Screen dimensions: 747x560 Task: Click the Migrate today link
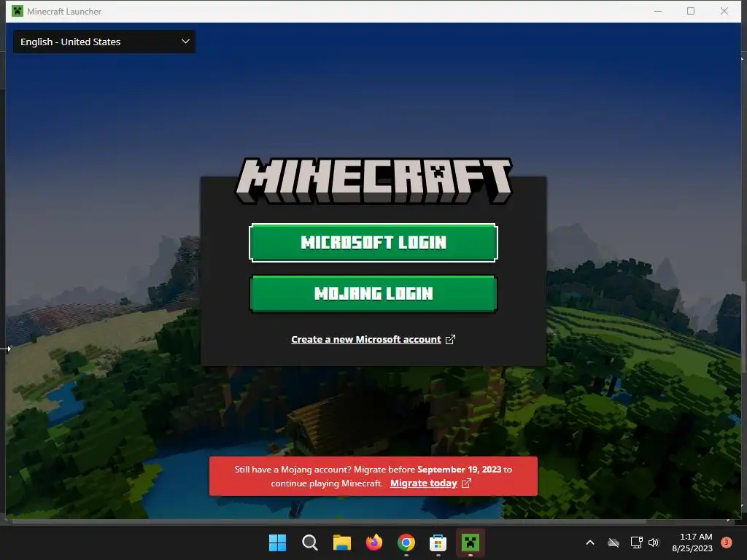coord(424,483)
